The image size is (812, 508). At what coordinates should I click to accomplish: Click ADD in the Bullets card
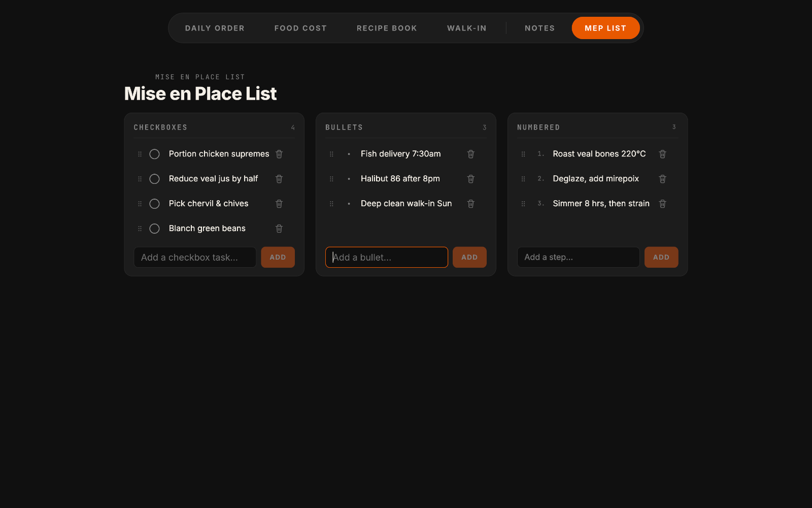[x=469, y=257]
